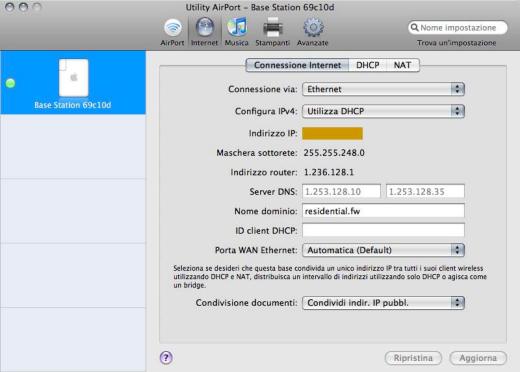Click the green status indicator dot

[x=10, y=83]
